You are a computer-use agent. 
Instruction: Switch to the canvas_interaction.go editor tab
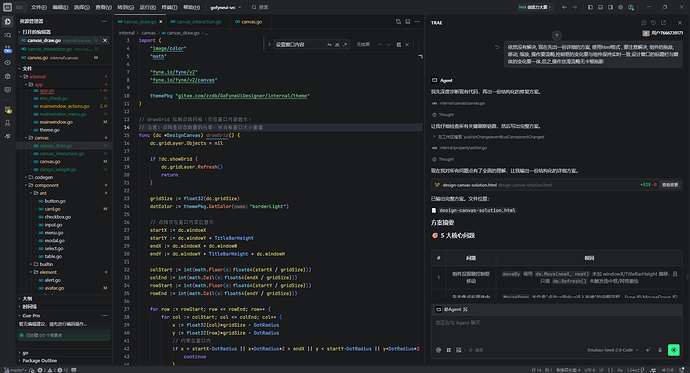pos(196,22)
